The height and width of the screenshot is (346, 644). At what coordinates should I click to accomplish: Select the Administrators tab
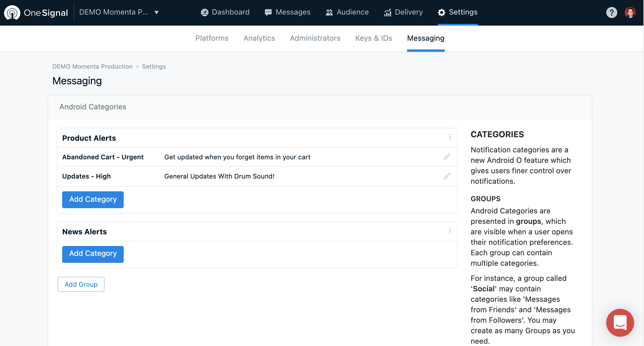pos(315,38)
